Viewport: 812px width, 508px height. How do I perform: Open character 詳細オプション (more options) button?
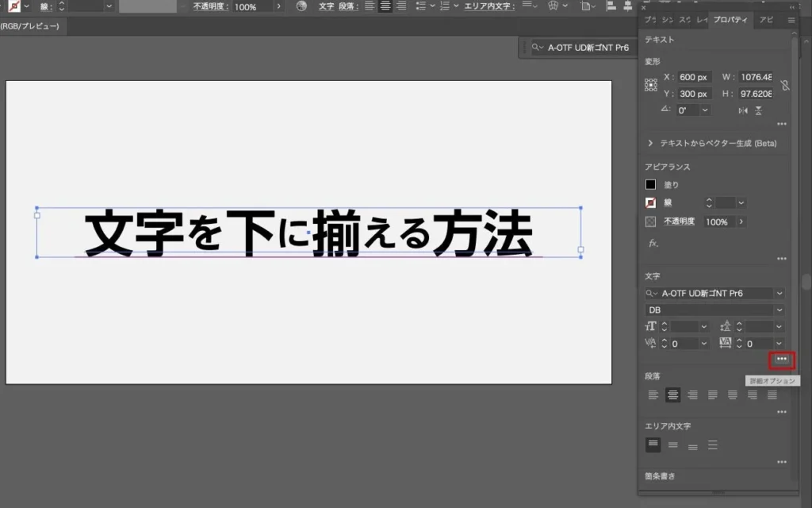click(x=782, y=360)
